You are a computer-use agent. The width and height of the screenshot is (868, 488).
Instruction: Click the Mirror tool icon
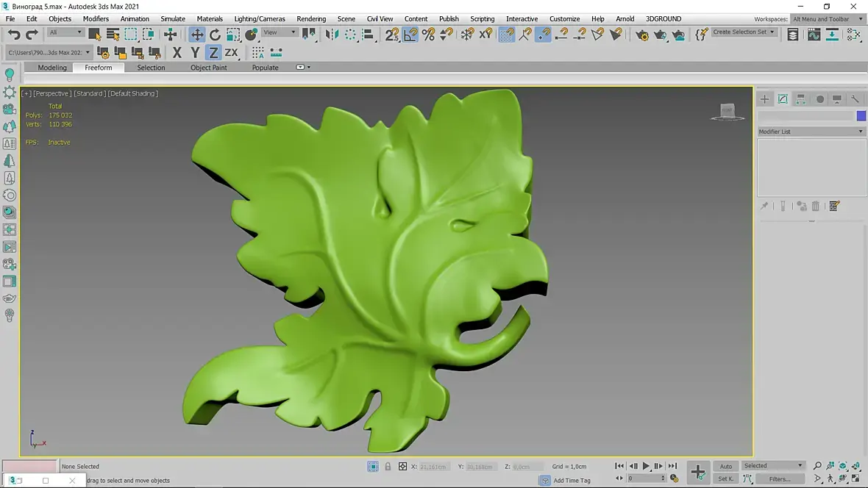pos(332,35)
